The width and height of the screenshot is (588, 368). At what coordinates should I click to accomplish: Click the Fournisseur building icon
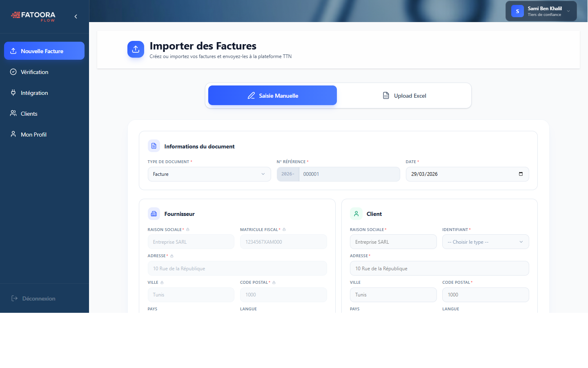tap(154, 213)
